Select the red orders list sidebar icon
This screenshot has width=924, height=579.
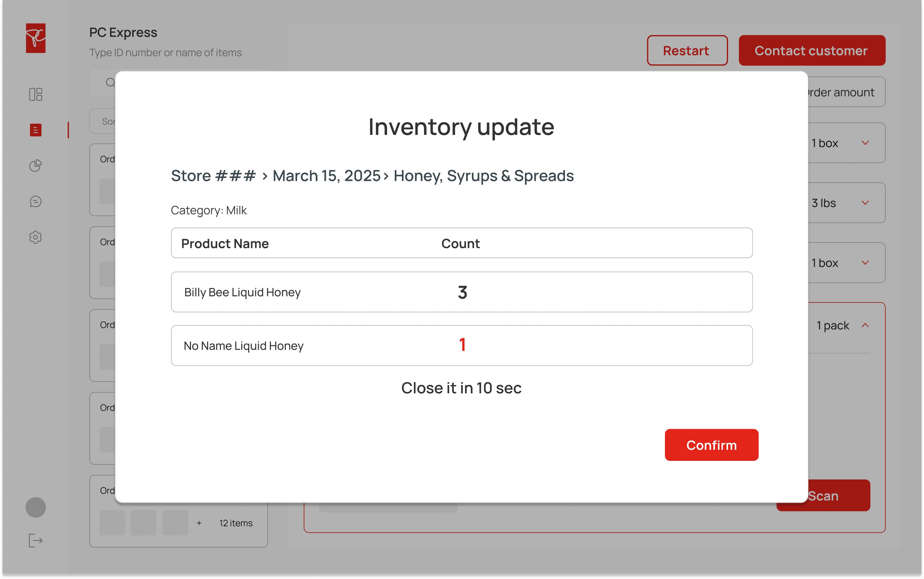(36, 130)
